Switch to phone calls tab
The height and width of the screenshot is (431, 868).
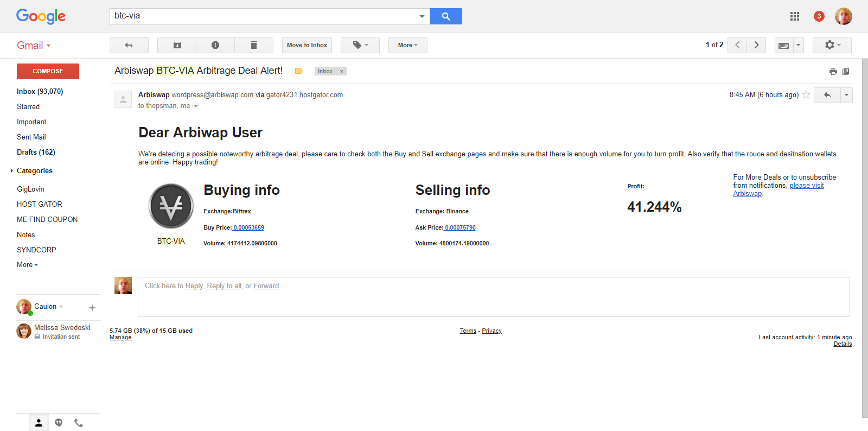coord(79,422)
